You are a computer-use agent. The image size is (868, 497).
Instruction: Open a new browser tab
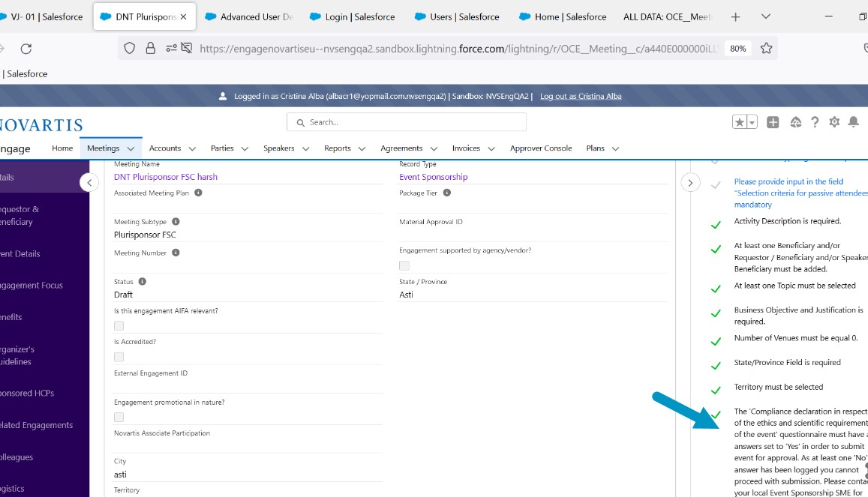click(735, 17)
